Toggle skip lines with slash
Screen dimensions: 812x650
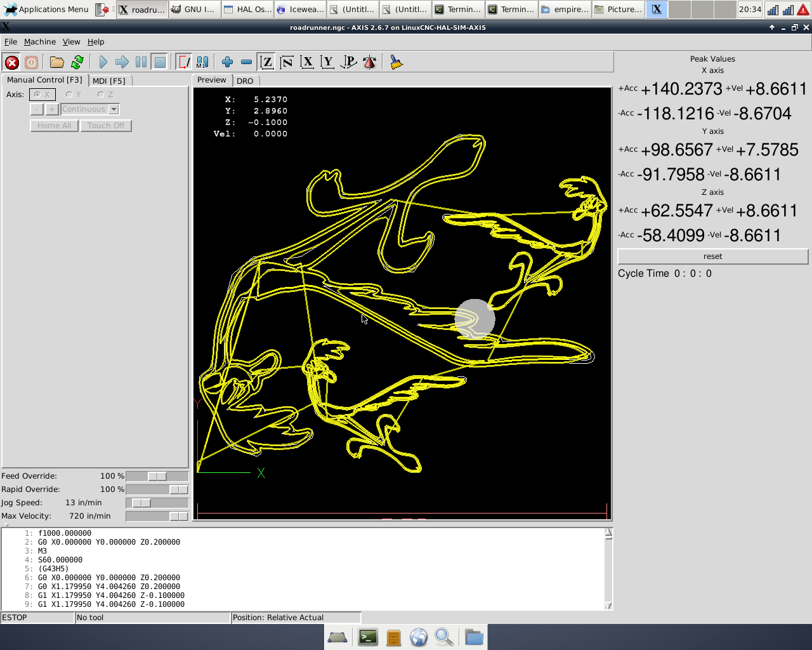click(183, 62)
